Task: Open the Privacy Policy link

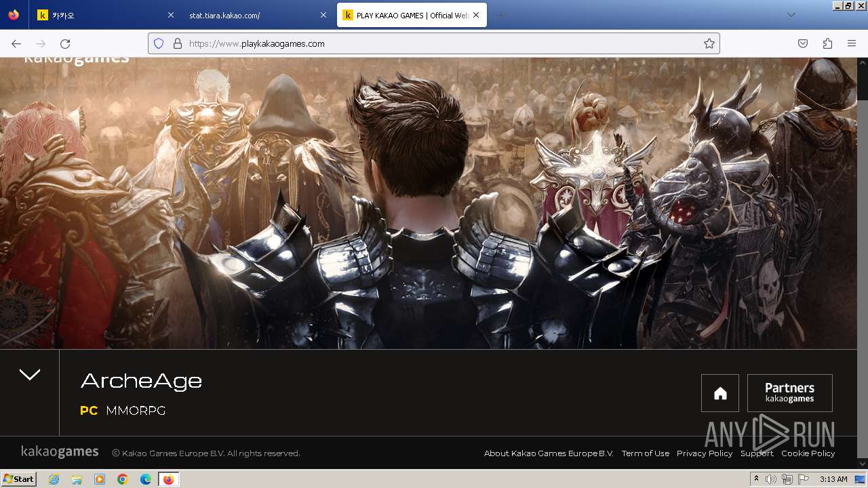Action: 705,453
